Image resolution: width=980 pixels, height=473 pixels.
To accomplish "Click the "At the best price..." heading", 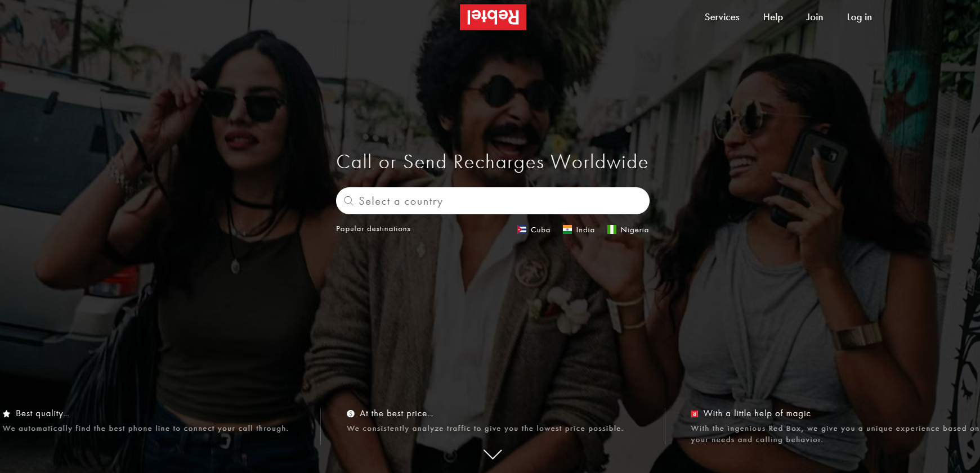I will [x=396, y=413].
